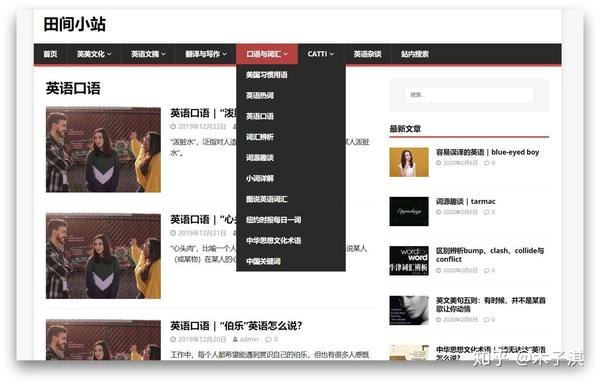Image resolution: width=600 pixels, height=384 pixels.
Task: Open the "伯乐"英语怎么说 article thumbnail
Action: click(103, 340)
